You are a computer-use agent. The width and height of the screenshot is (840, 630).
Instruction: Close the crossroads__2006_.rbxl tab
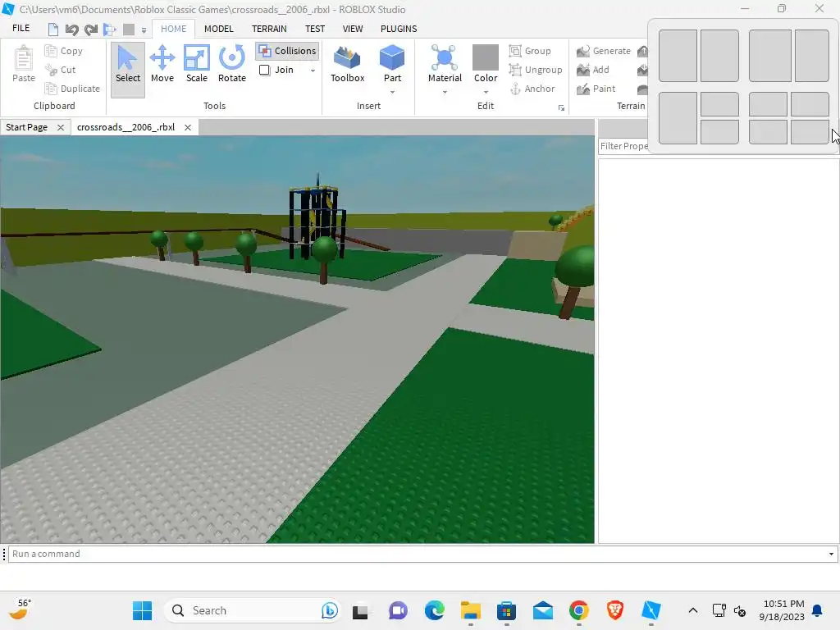[x=188, y=127]
